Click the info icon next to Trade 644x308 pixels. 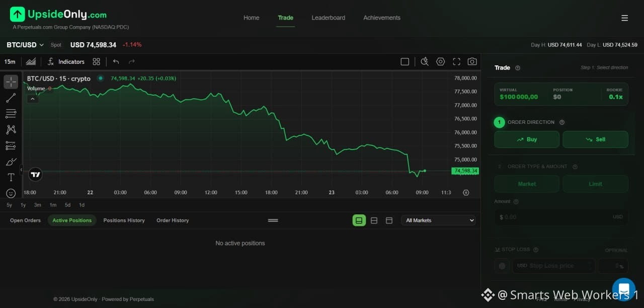point(518,68)
